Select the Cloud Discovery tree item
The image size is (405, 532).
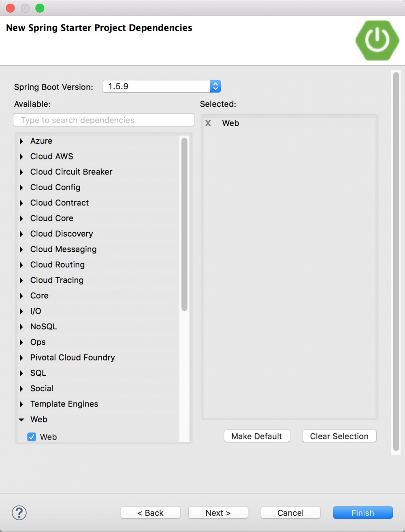(x=62, y=234)
